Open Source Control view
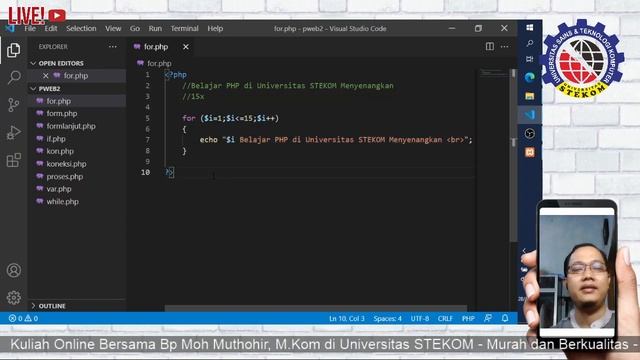This screenshot has width=640, height=360. [13, 105]
